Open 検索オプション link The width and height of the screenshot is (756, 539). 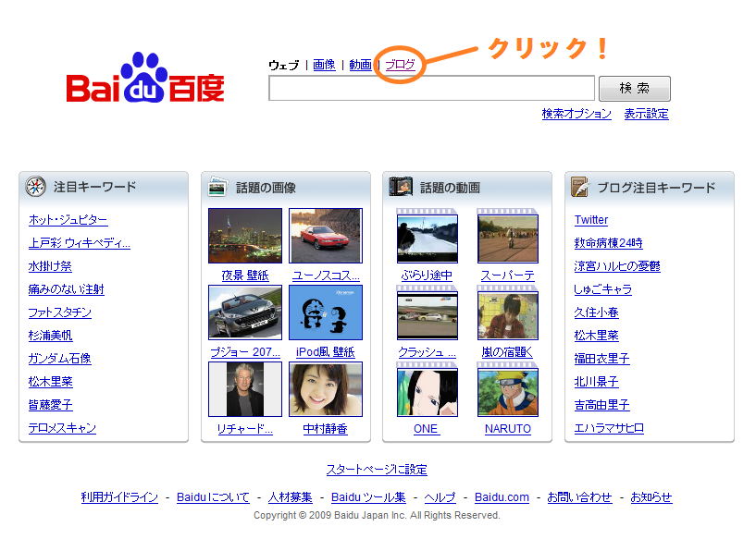576,114
